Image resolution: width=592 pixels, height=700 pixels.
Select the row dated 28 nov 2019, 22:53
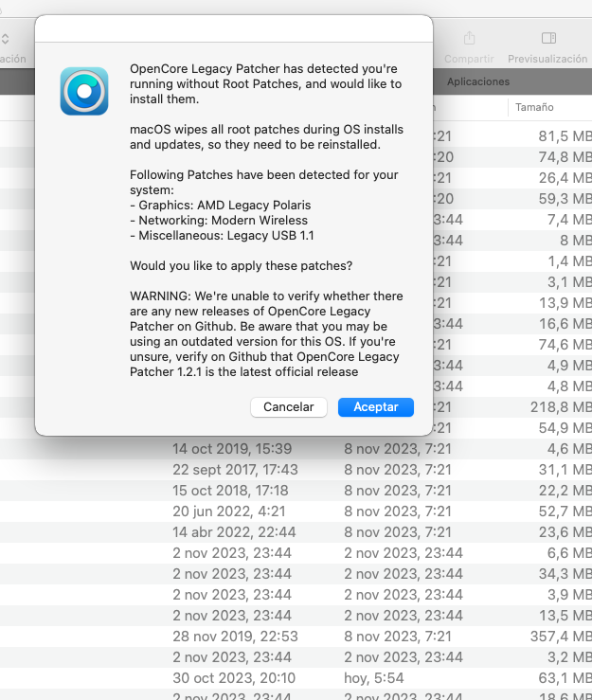(x=296, y=637)
